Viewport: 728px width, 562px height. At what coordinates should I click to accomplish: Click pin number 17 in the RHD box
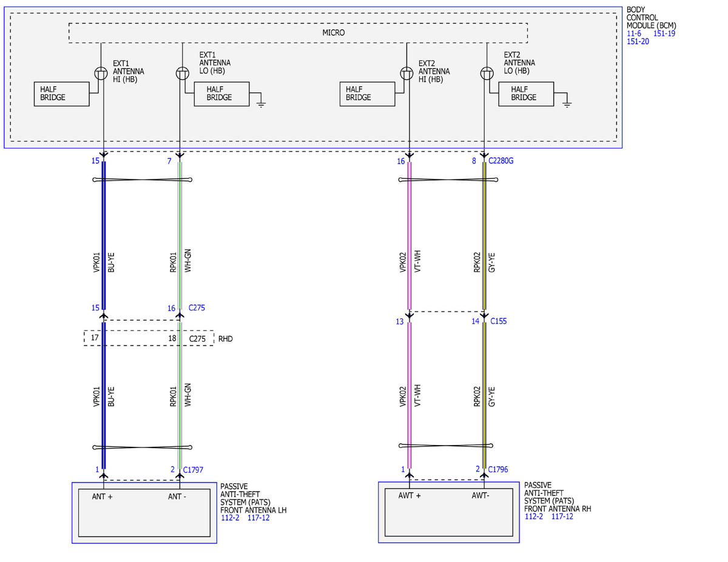pyautogui.click(x=95, y=338)
